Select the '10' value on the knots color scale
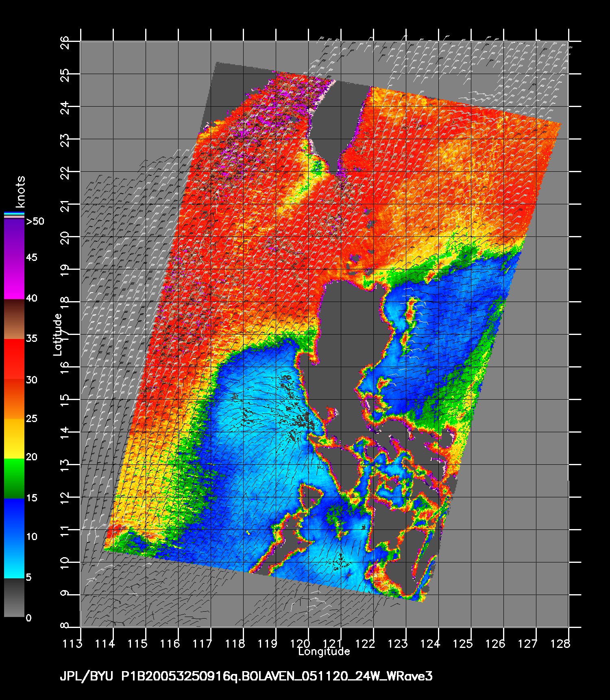Screen dimensions: 610x700 pyautogui.click(x=32, y=536)
